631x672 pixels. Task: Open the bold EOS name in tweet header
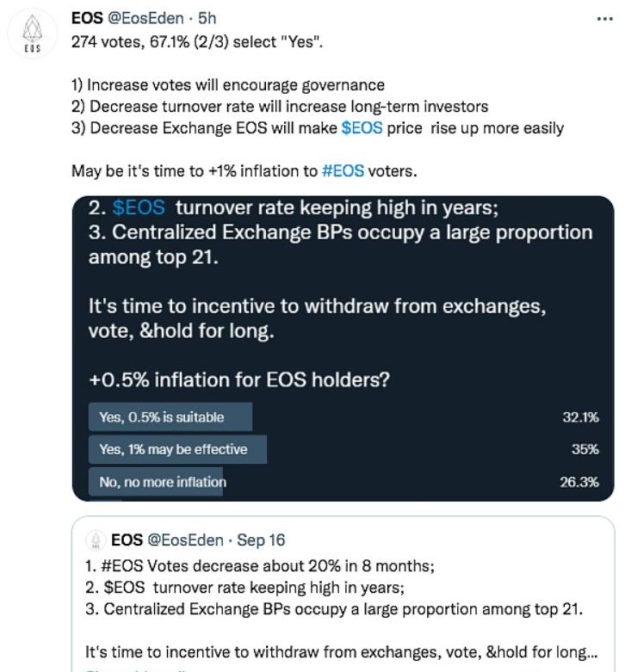tap(87, 18)
